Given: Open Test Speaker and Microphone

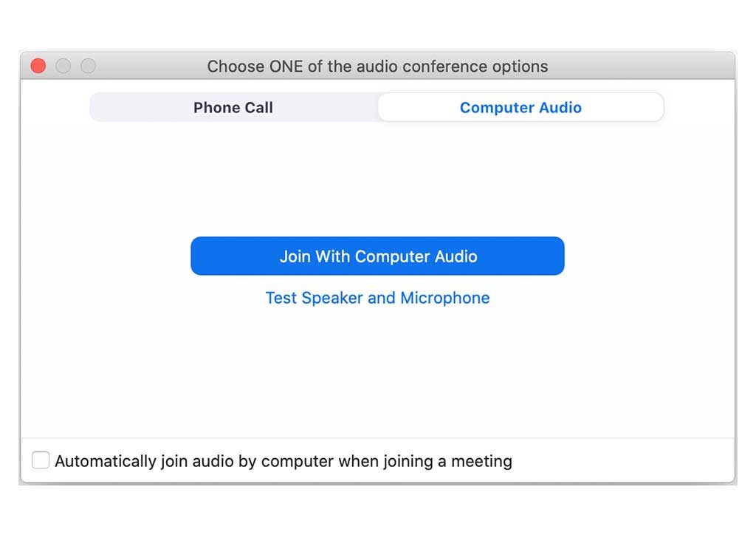Looking at the screenshot, I should (377, 298).
